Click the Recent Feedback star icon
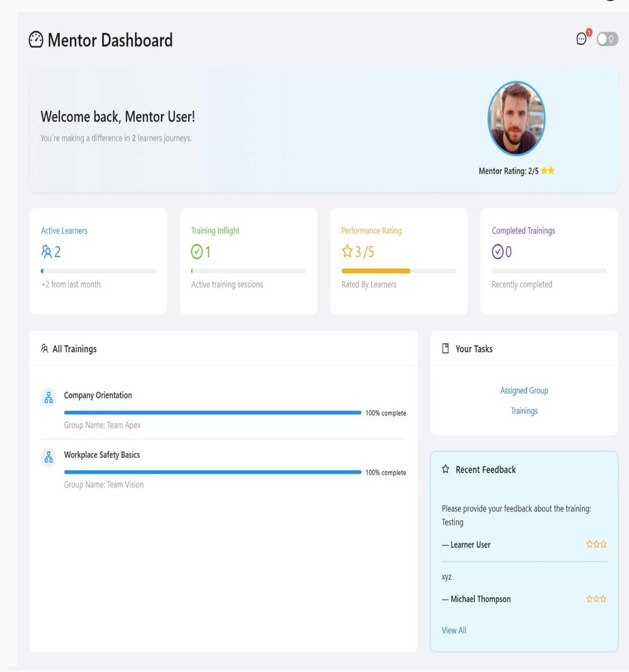This screenshot has height=672, width=629. [x=445, y=469]
